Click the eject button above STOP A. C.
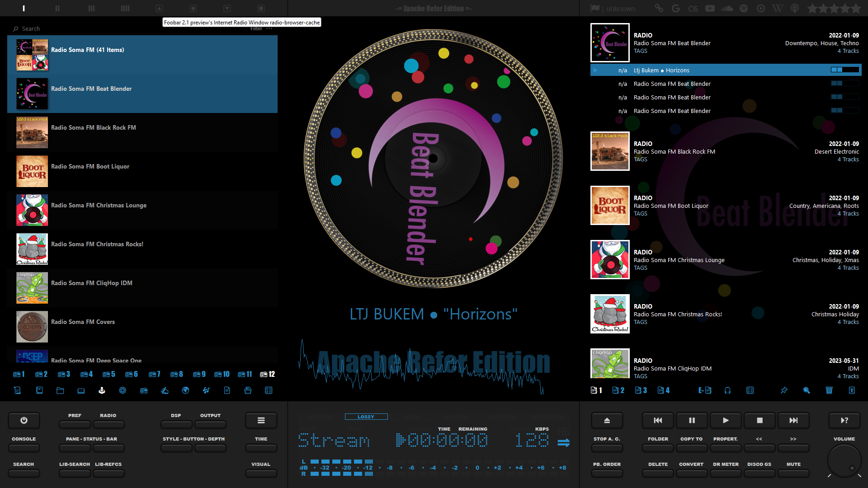The height and width of the screenshot is (488, 868). [607, 420]
